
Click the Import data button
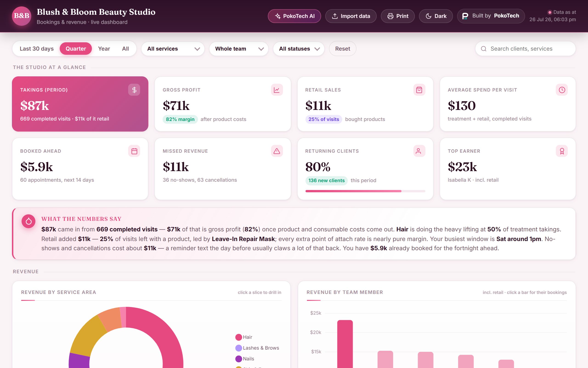click(351, 16)
